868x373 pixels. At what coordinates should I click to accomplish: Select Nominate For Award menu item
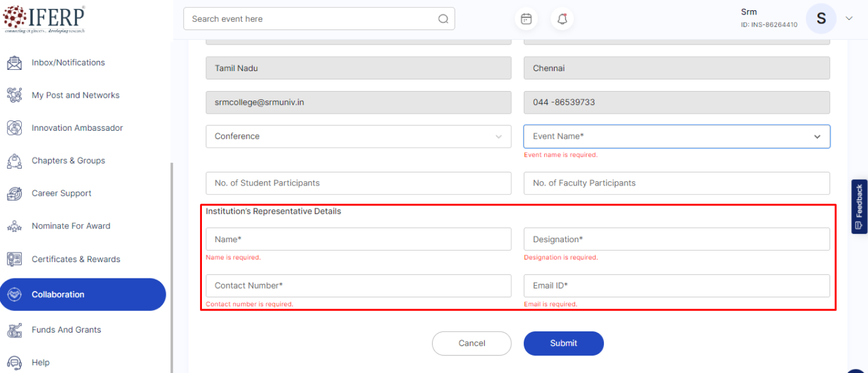pyautogui.click(x=71, y=226)
